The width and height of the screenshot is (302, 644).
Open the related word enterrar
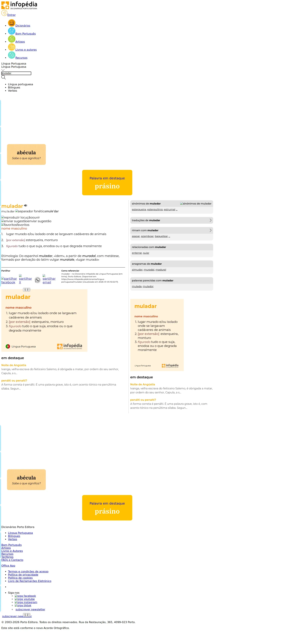click(x=137, y=253)
